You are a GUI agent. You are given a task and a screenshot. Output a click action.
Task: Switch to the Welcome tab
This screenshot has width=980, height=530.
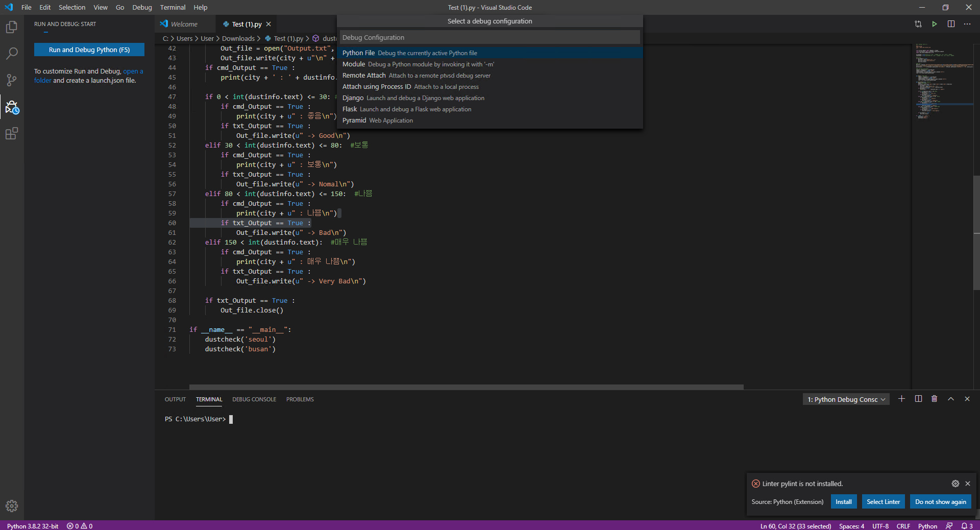click(x=184, y=24)
